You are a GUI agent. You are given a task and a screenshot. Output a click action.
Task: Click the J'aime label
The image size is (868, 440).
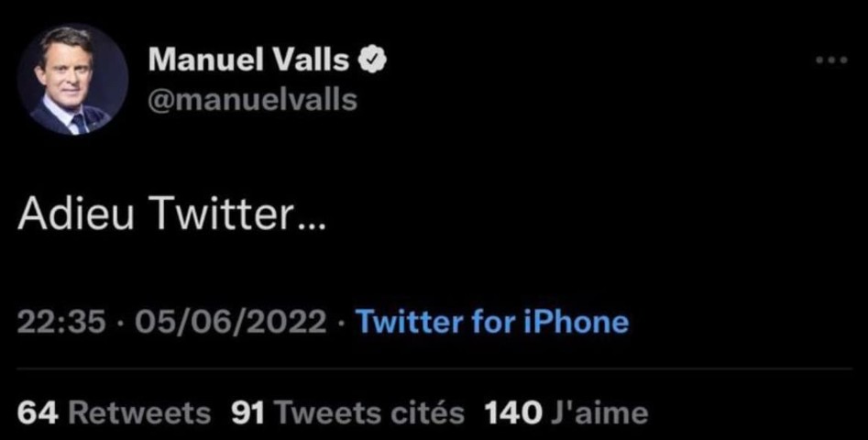[x=599, y=412]
